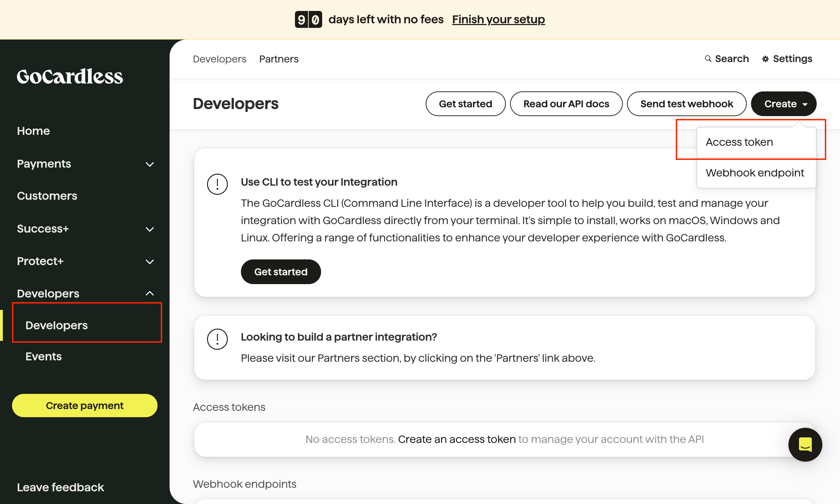Viewport: 840px width, 504px height.
Task: Click the Developers parent sidebar item
Action: pyautogui.click(x=48, y=294)
